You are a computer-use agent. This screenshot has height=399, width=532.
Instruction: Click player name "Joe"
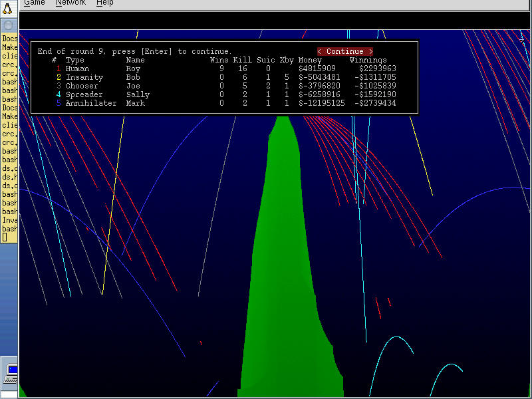click(x=133, y=86)
